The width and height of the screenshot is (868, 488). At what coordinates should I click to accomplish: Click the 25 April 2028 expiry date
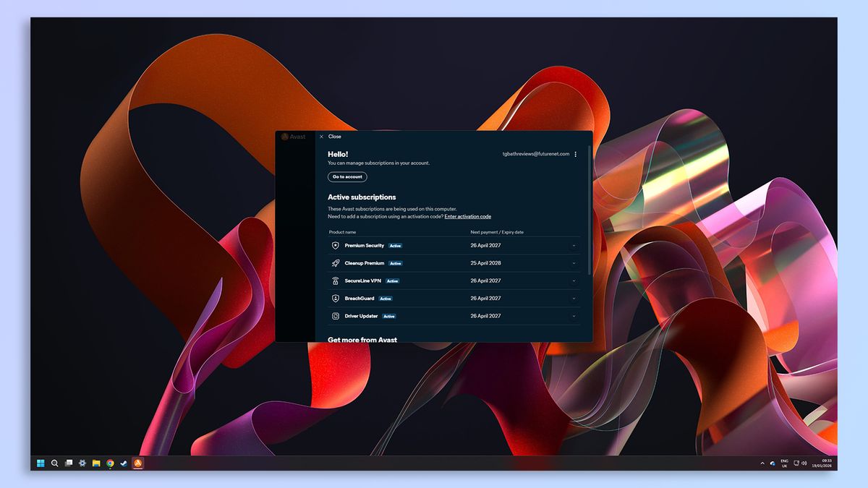(486, 263)
